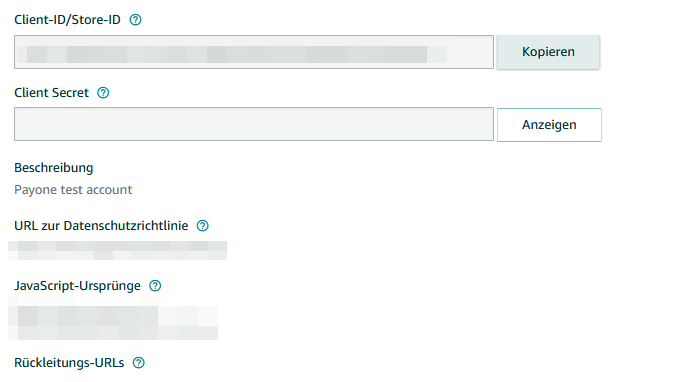Click the Rückleitungs-URLs label
Image resolution: width=688 pixels, height=382 pixels.
69,363
